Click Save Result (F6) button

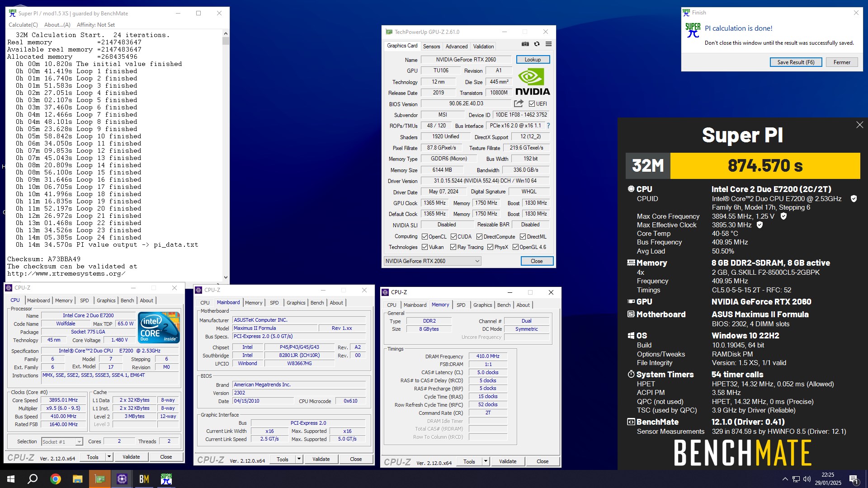[796, 62]
